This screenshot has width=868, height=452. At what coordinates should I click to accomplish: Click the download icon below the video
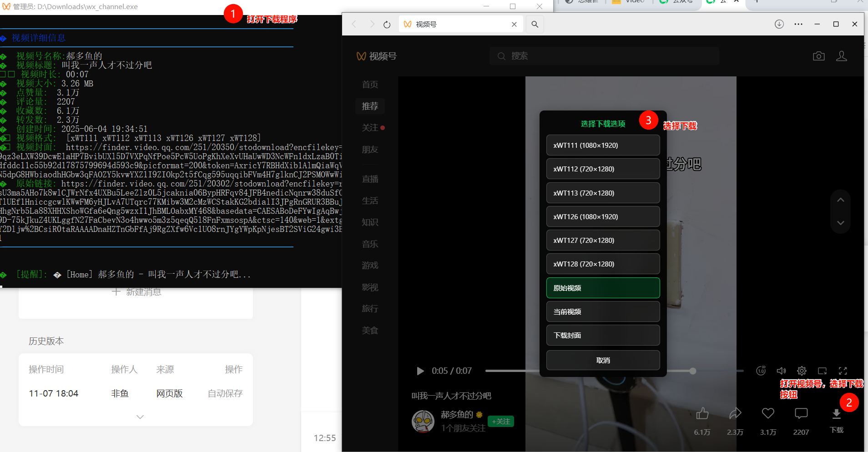coord(836,414)
